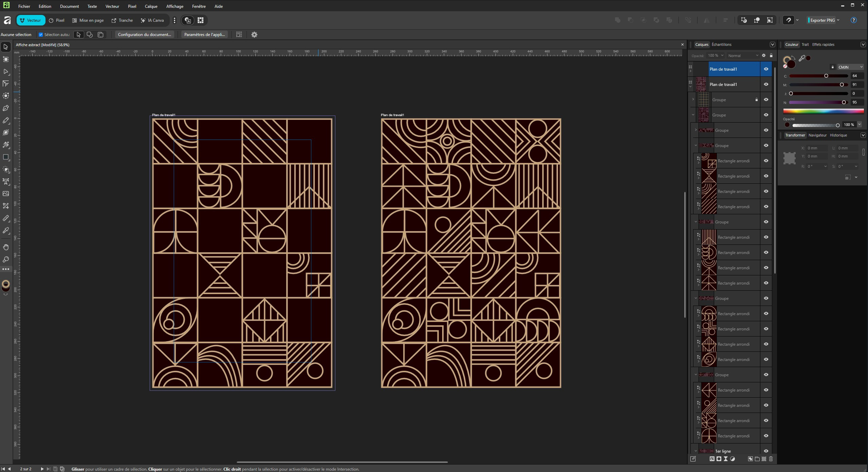The height and width of the screenshot is (472, 868).
Task: Click the delete layer trash icon
Action: click(x=771, y=459)
